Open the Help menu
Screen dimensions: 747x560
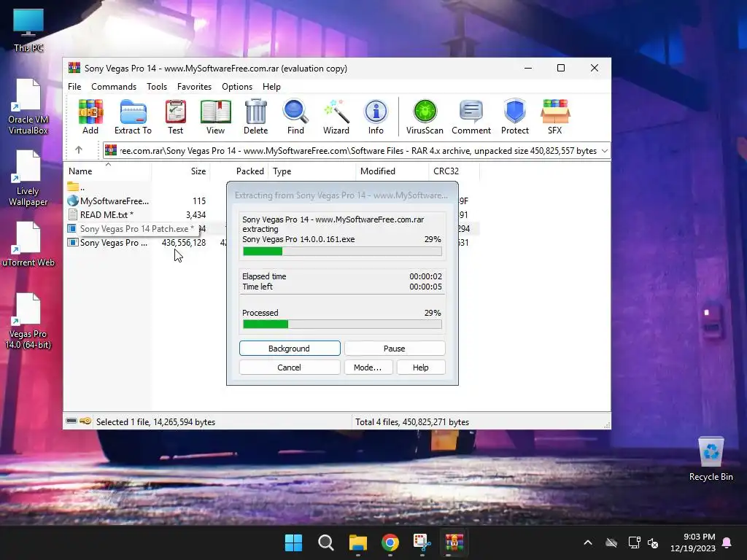(x=271, y=87)
